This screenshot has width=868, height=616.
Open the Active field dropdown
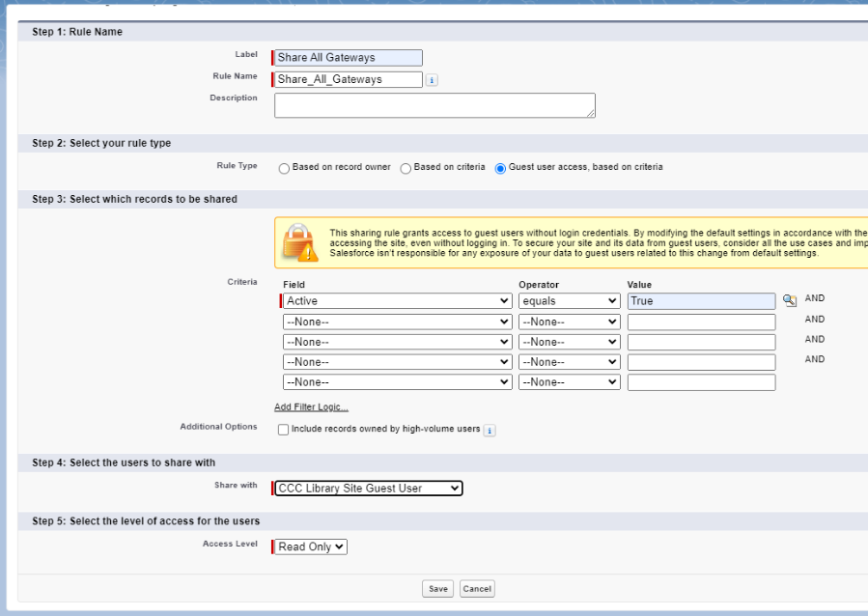(397, 301)
